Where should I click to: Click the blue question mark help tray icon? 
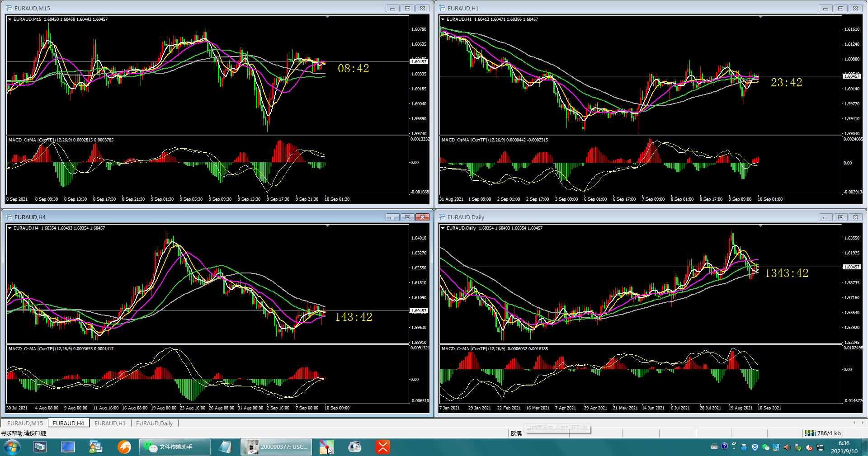click(x=724, y=447)
